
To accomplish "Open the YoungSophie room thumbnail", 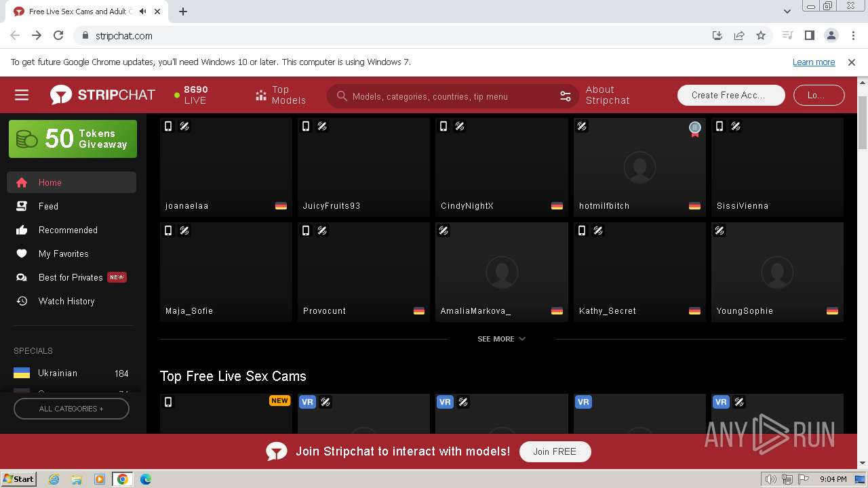I will (777, 272).
